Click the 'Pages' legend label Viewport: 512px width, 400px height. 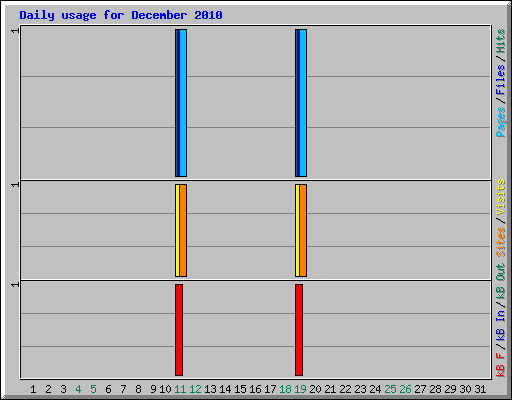[500, 122]
